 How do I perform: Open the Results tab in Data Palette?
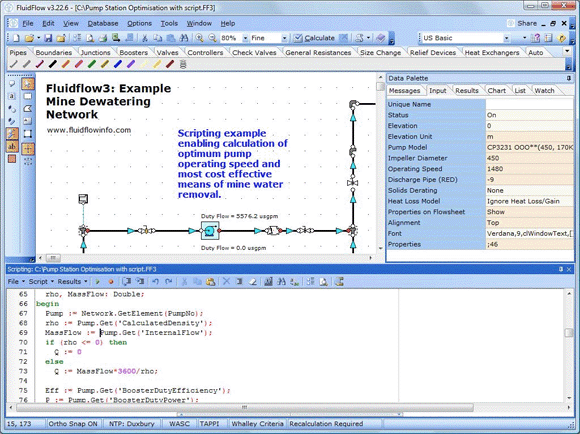pyautogui.click(x=466, y=91)
